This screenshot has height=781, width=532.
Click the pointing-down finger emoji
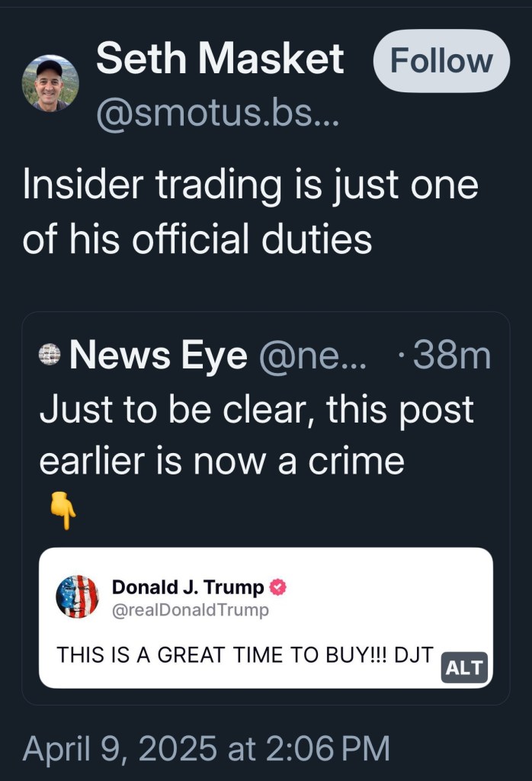coord(62,511)
